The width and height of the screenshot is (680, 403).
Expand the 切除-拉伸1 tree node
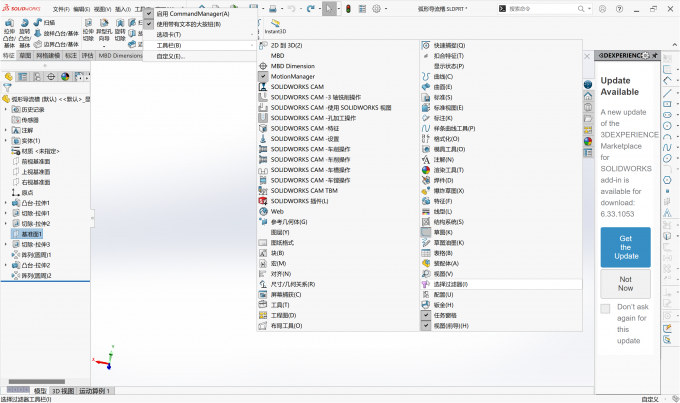point(6,213)
